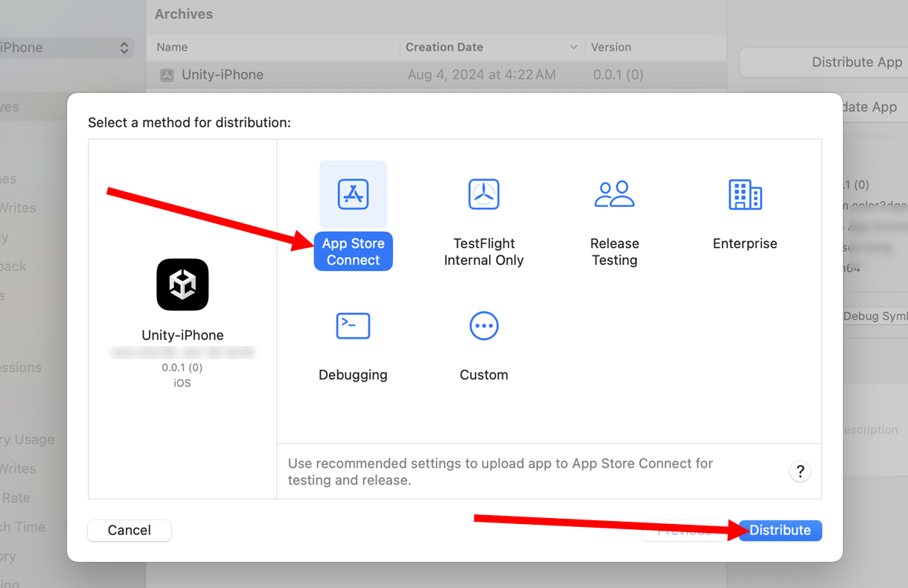Click the Archives heading in Organizer

coord(184,14)
